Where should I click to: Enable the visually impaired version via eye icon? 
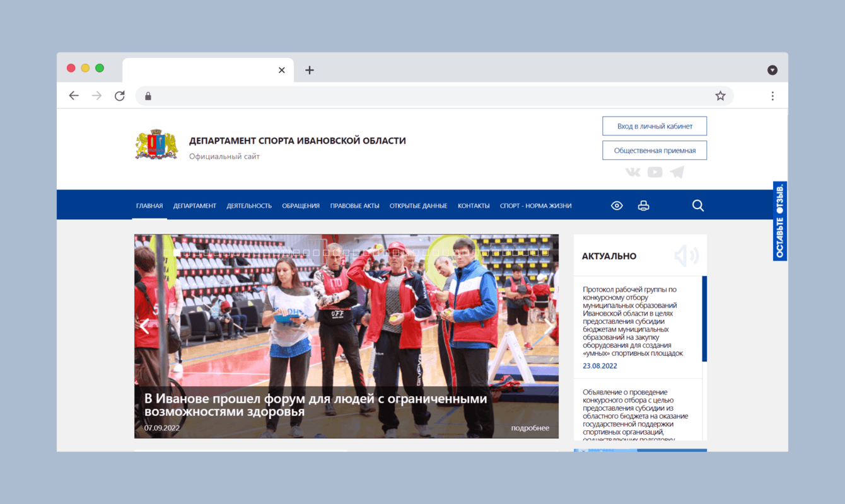point(617,205)
